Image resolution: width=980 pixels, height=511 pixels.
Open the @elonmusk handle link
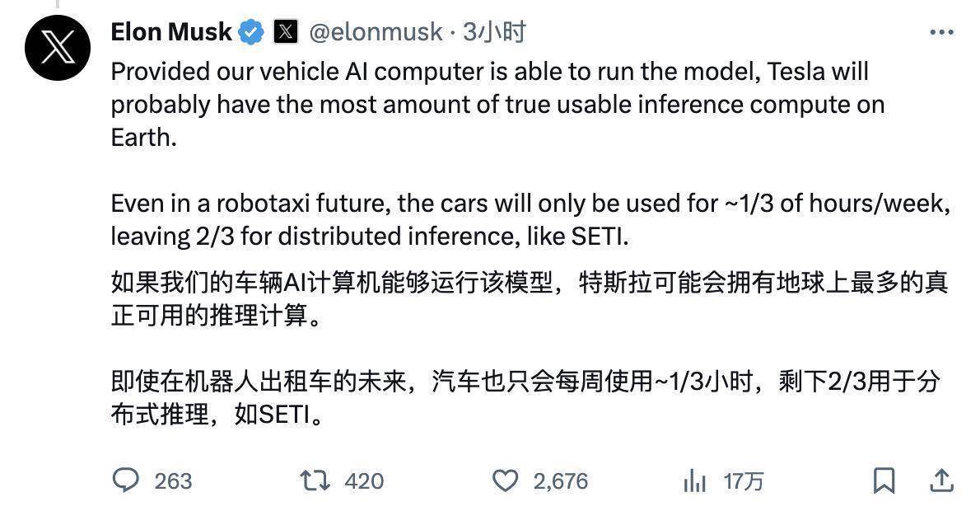pyautogui.click(x=376, y=32)
